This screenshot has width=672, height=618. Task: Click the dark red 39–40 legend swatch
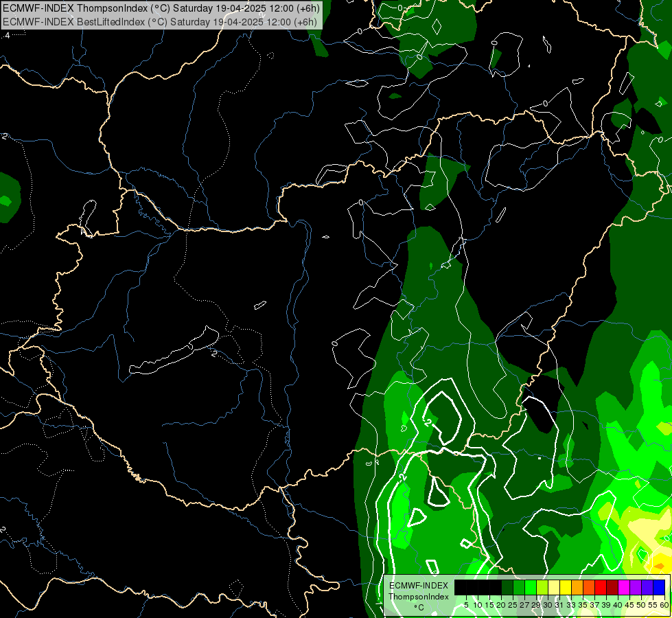(612, 588)
